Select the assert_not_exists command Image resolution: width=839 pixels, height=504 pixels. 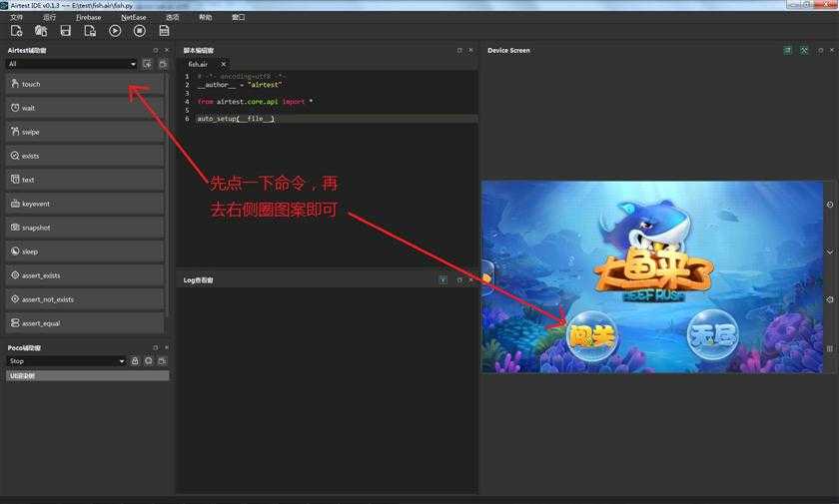click(85, 299)
